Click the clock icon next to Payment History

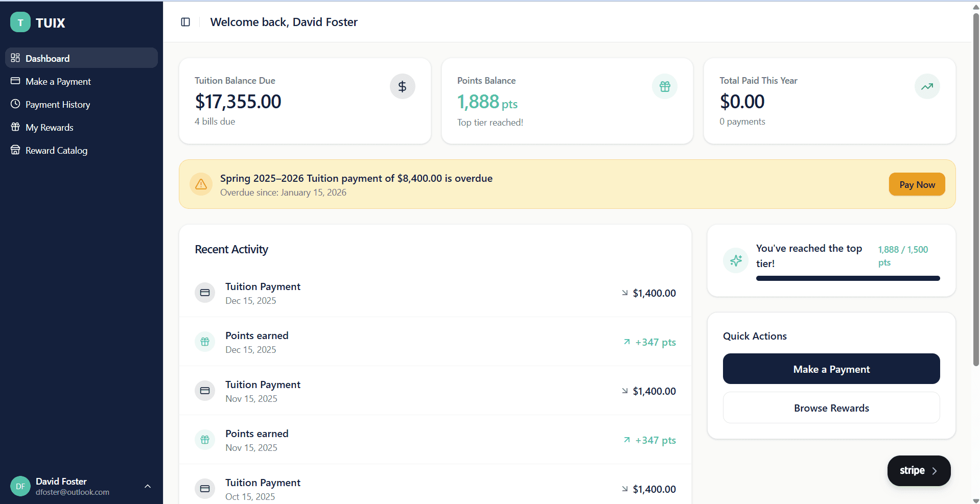(x=15, y=104)
